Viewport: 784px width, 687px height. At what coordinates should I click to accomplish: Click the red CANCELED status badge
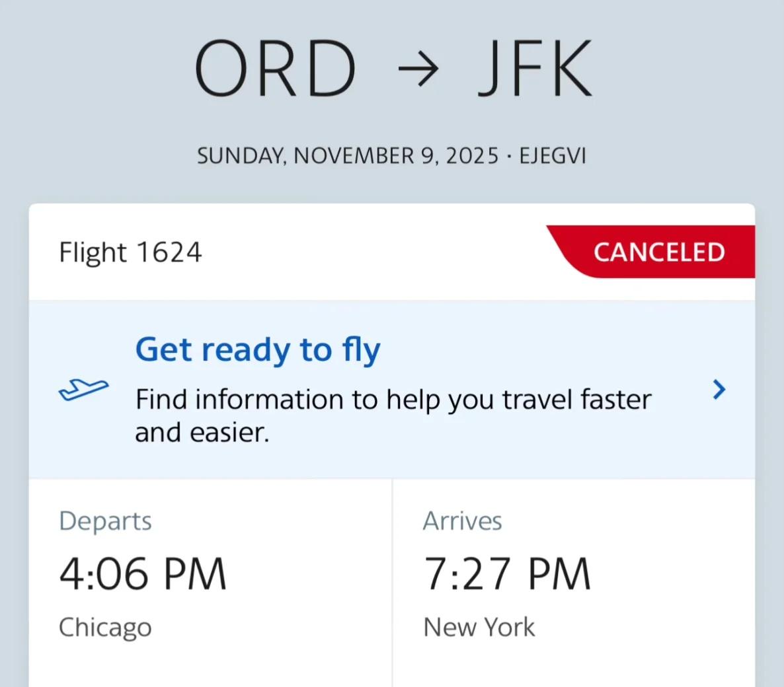pos(658,252)
